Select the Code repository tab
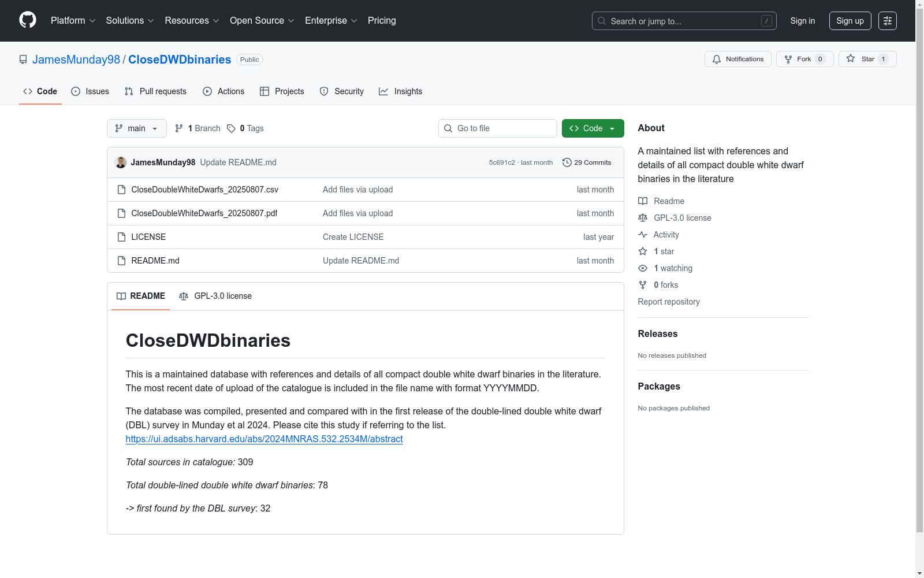924x578 pixels. click(40, 91)
